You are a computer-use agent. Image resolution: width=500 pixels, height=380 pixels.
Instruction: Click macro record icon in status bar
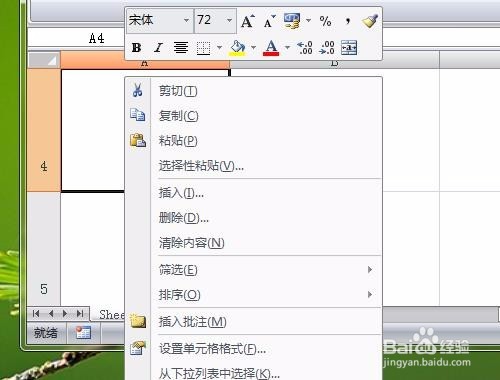point(83,333)
